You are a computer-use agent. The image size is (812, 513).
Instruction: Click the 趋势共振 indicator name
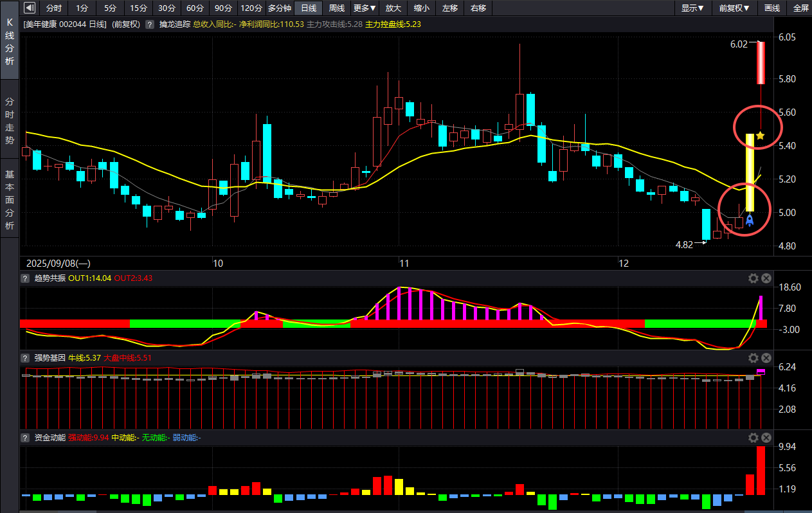tap(50, 278)
